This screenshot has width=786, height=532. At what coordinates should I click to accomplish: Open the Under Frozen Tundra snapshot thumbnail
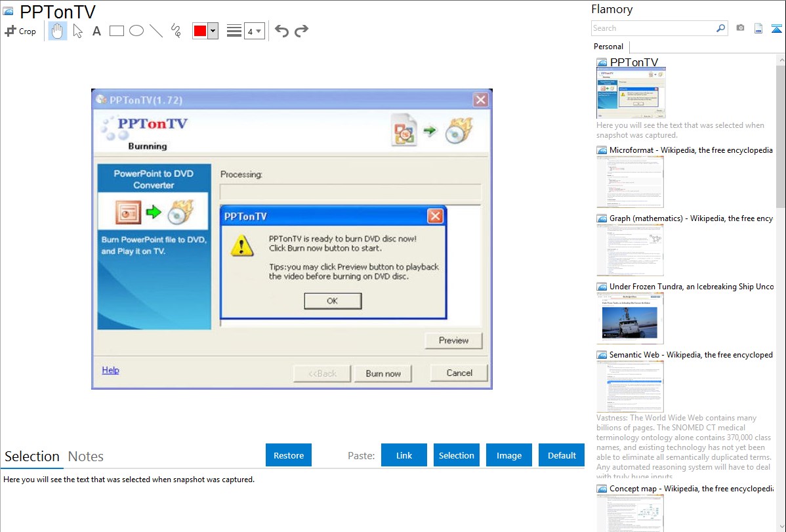[x=630, y=318]
